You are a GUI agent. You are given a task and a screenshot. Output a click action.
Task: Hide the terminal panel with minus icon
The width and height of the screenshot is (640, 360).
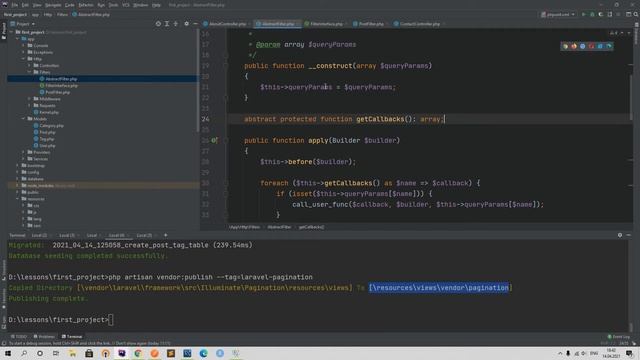point(629,235)
